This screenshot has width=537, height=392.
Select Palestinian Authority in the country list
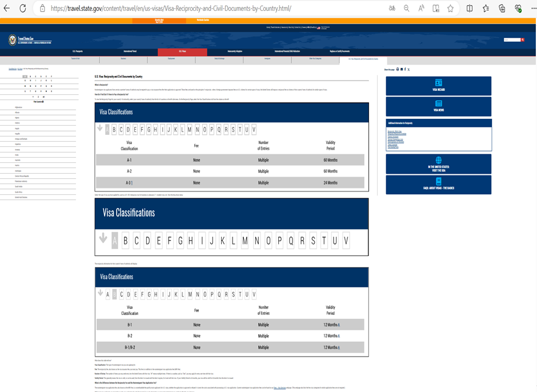point(21,181)
